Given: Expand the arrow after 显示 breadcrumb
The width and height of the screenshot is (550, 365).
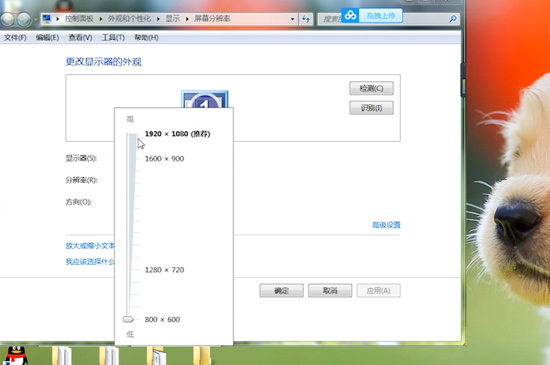Looking at the screenshot, I should click(x=187, y=19).
